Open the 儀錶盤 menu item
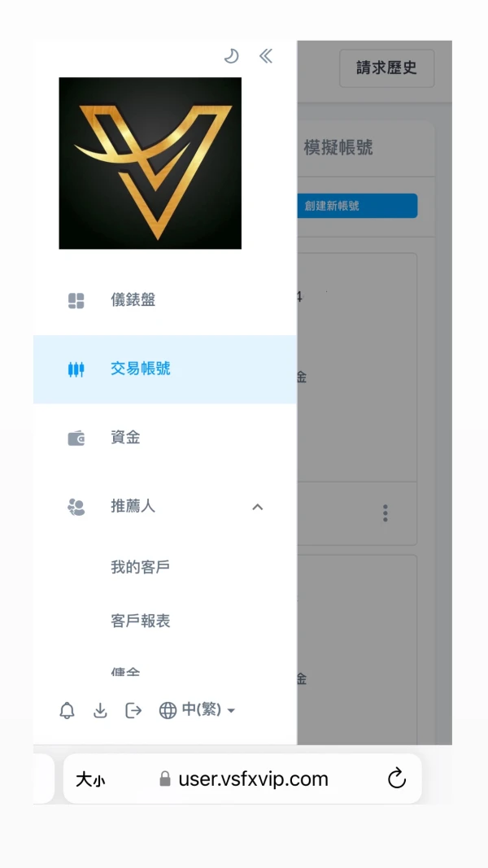The width and height of the screenshot is (488, 868). (165, 301)
